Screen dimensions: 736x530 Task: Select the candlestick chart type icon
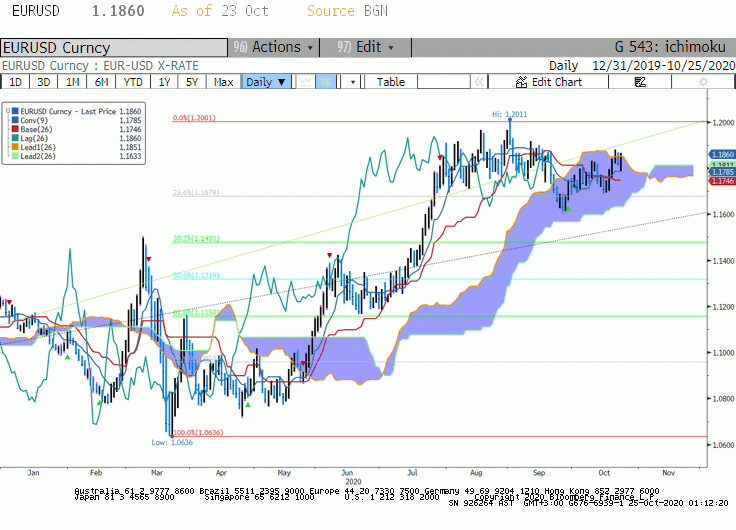coord(326,82)
